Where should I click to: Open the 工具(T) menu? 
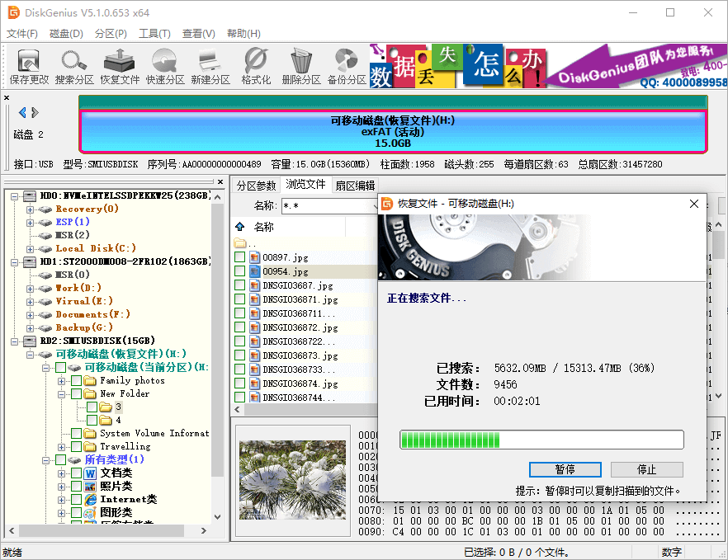[x=154, y=34]
